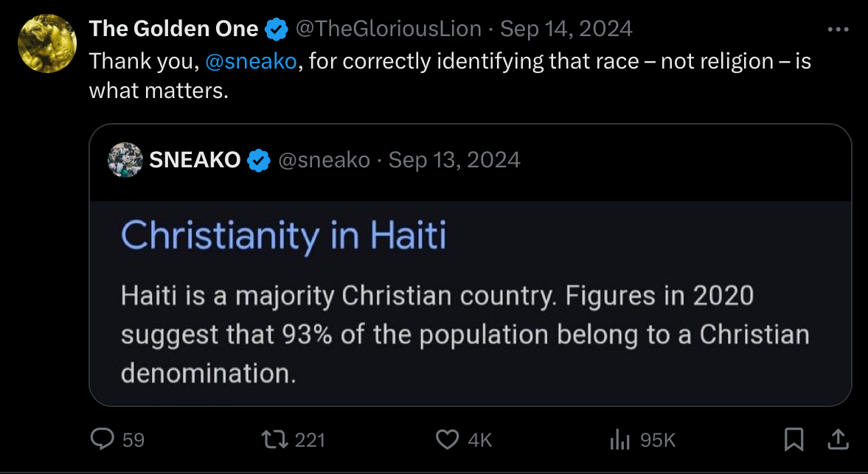Share the post using upload icon
The image size is (868, 474).
tap(838, 439)
